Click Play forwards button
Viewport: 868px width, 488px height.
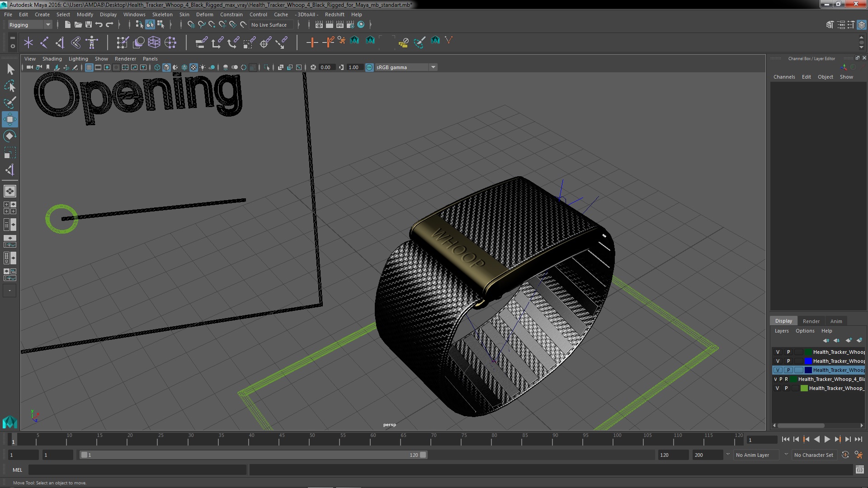point(827,439)
